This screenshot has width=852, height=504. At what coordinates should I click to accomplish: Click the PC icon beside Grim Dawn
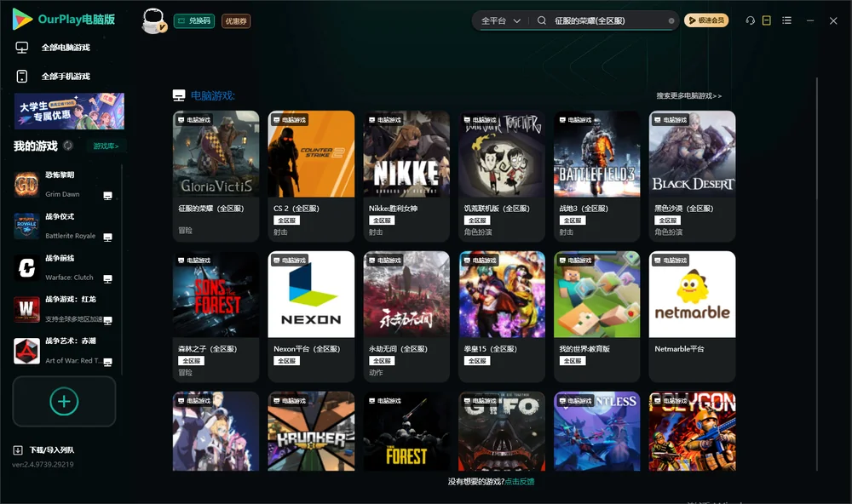click(107, 196)
